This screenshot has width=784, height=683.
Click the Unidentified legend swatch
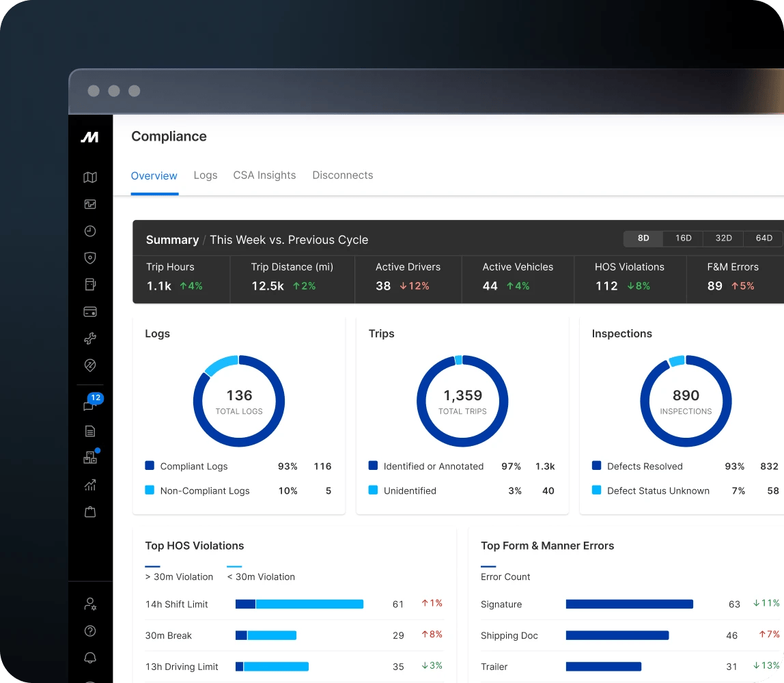[373, 490]
